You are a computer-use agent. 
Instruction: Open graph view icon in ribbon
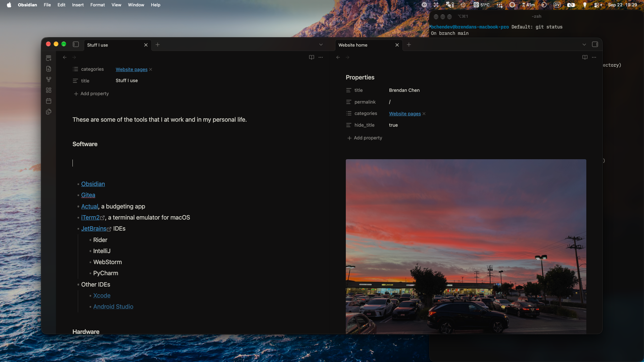coord(49,79)
